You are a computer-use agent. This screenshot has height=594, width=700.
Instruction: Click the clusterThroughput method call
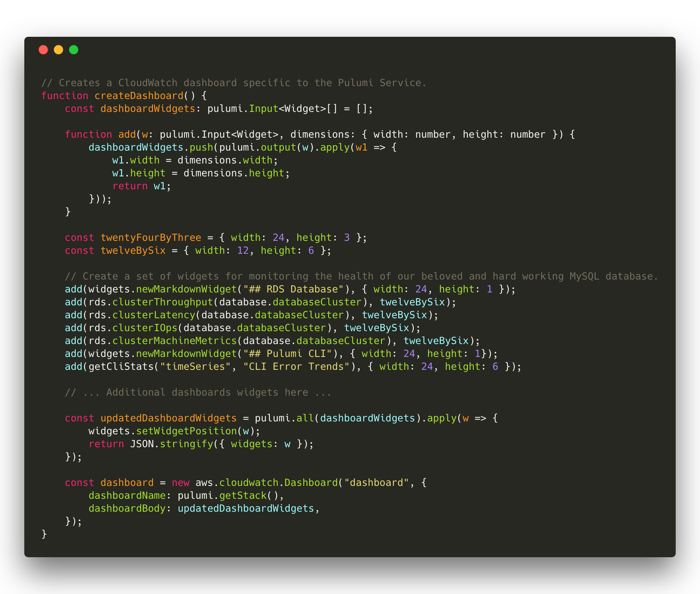(162, 302)
